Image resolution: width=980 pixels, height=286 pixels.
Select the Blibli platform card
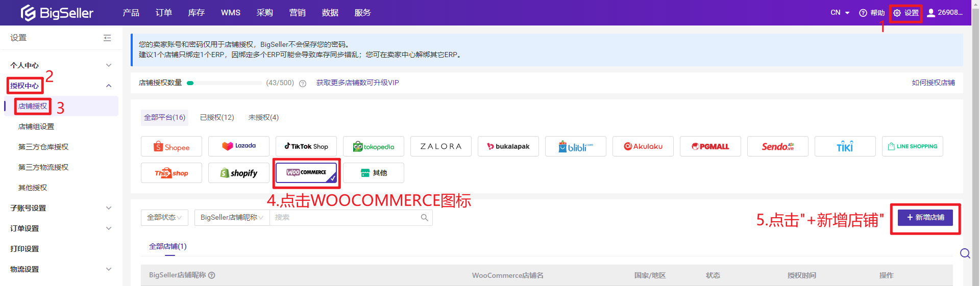click(576, 146)
